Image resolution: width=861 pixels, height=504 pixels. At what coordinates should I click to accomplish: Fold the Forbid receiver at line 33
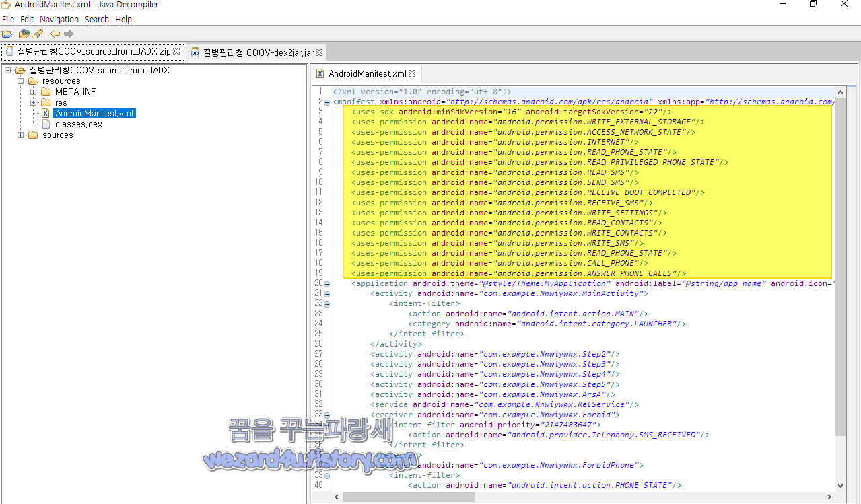326,415
